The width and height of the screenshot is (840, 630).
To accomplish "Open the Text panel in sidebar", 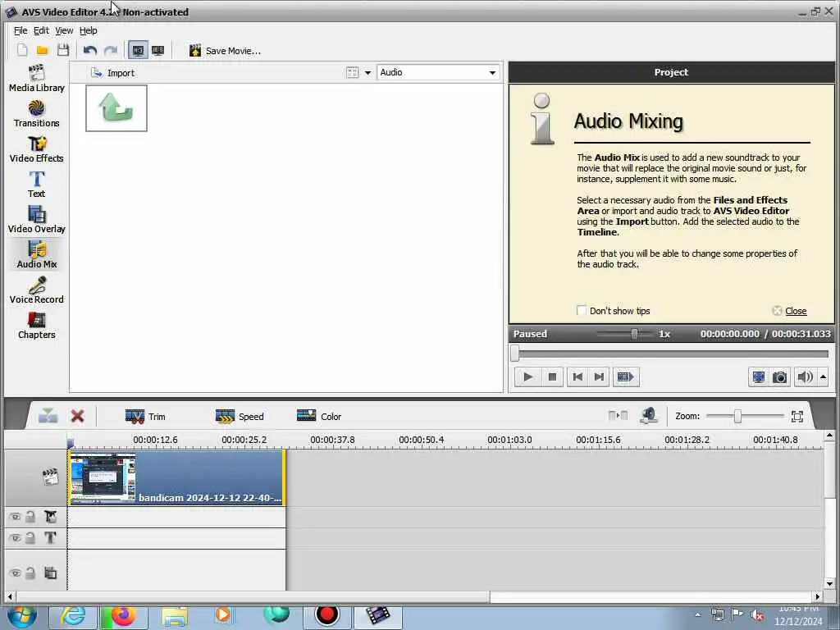I will pos(36,185).
